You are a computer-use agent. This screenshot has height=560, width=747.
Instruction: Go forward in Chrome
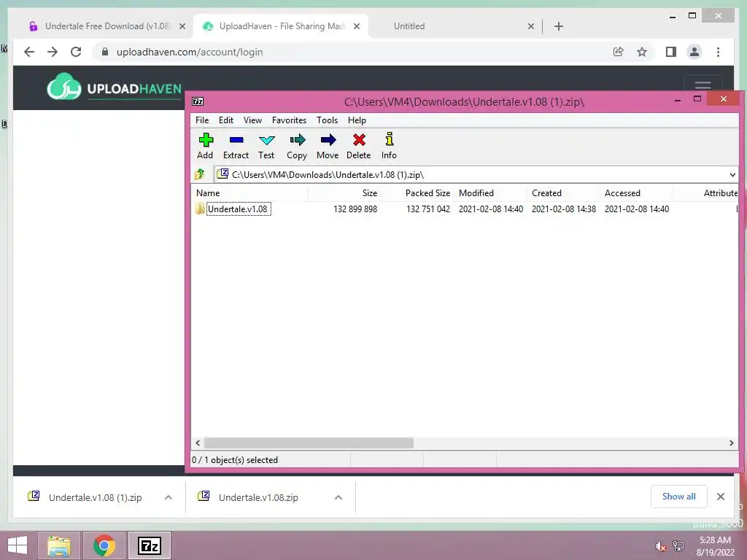[x=53, y=52]
